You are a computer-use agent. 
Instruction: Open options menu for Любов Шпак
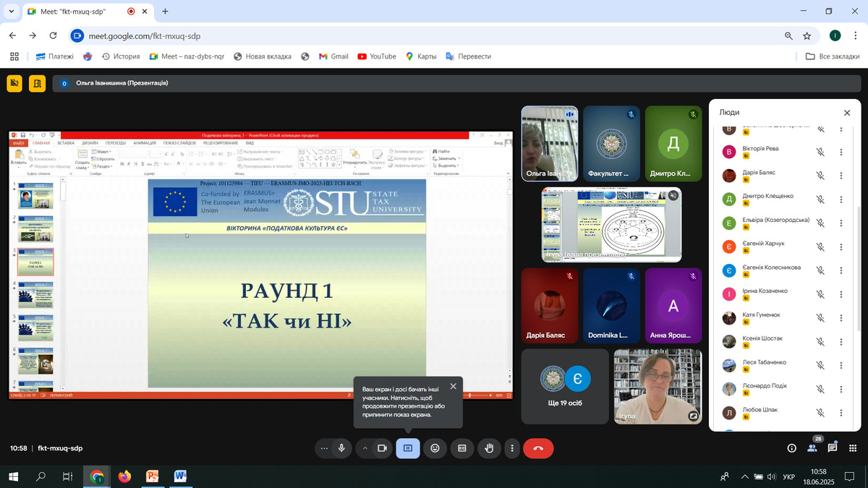pyautogui.click(x=841, y=413)
